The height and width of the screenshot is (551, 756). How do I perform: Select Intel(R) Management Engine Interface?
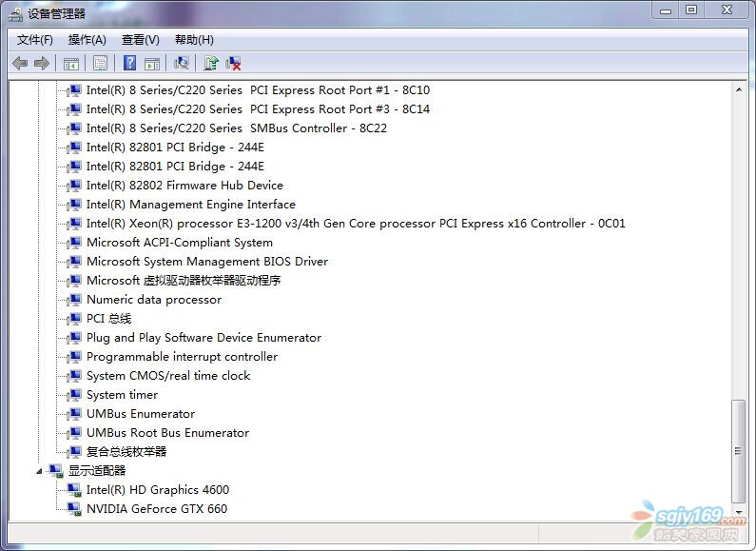tap(191, 205)
